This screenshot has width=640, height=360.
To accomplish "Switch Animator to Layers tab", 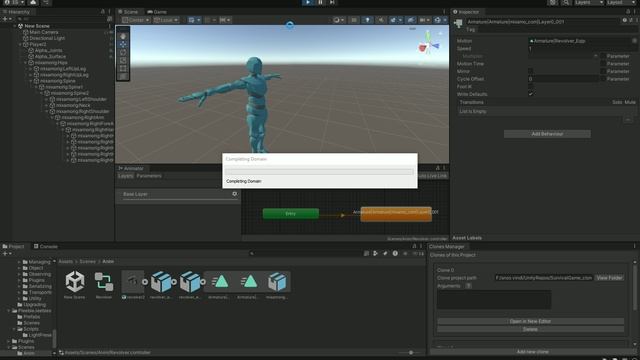I will [x=125, y=176].
